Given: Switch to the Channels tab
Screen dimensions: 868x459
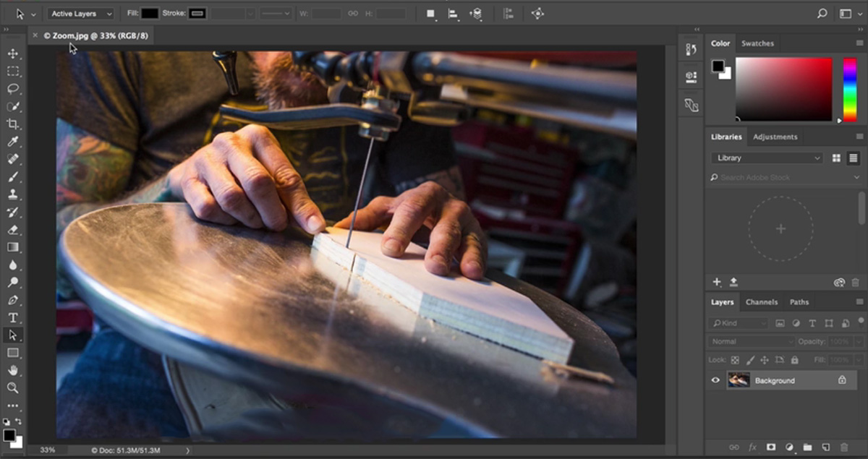Looking at the screenshot, I should (761, 302).
